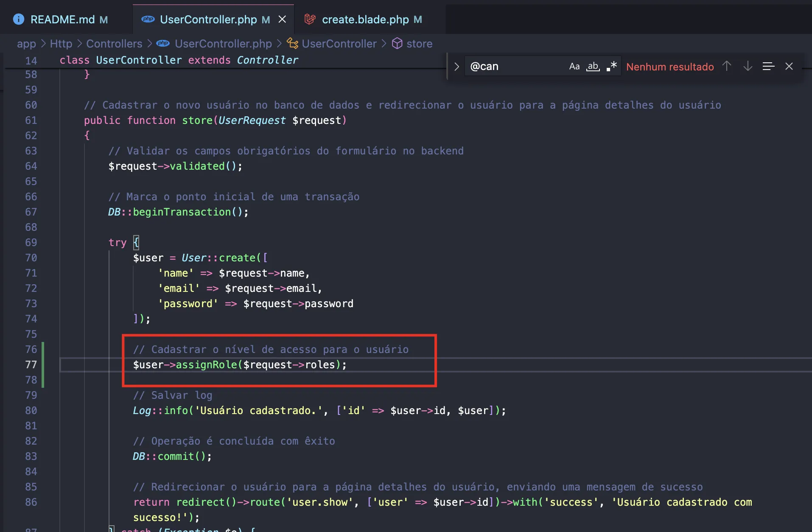Toggle Match Case in find widget
This screenshot has width=812, height=532.
pos(574,67)
